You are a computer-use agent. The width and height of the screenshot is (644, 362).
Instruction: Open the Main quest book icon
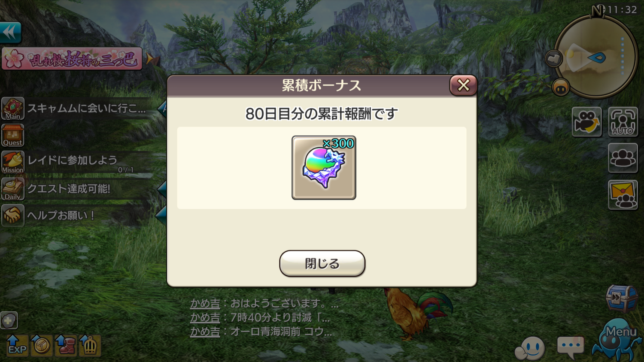(13, 108)
